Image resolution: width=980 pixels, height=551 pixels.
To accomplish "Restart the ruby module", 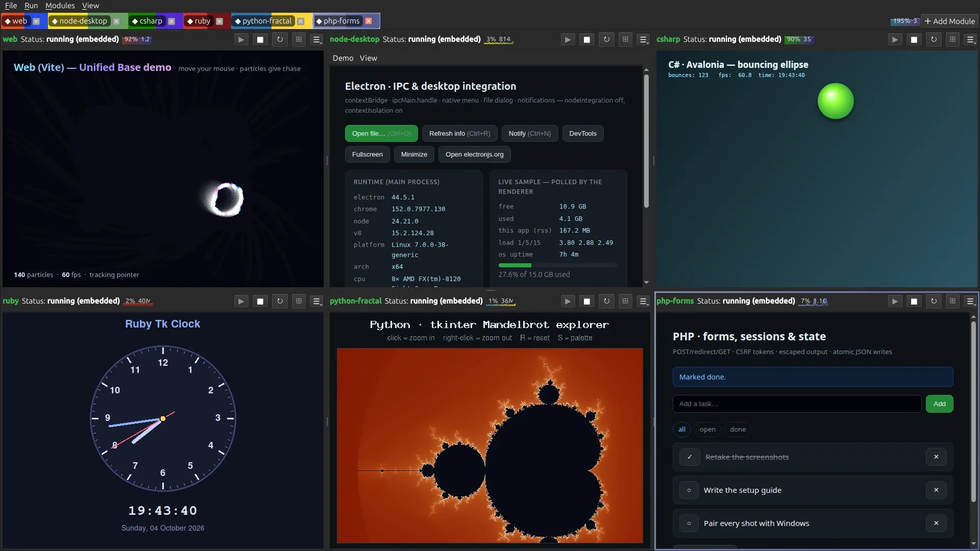I will click(x=280, y=301).
